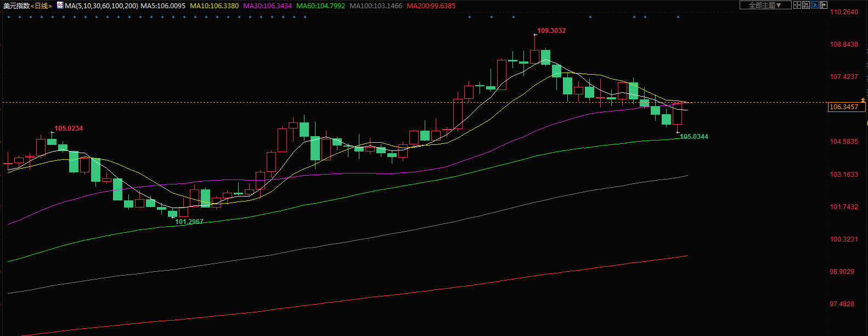Viewport: 868px width, 336px height.
Task: Select the green MA60:104.7992 legend
Action: click(320, 6)
